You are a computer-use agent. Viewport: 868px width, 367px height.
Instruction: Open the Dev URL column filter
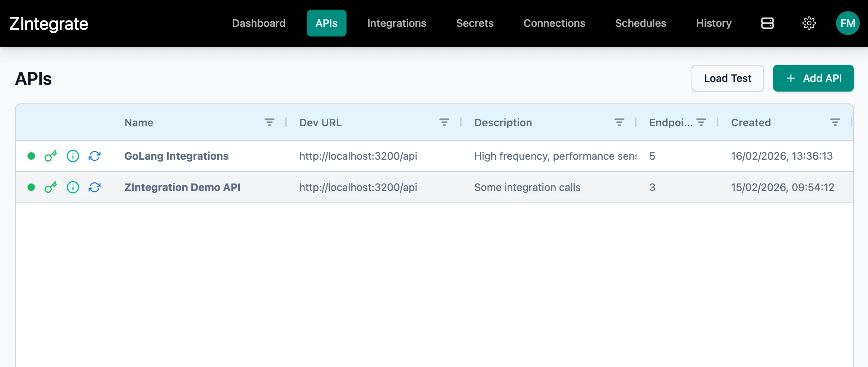point(444,122)
